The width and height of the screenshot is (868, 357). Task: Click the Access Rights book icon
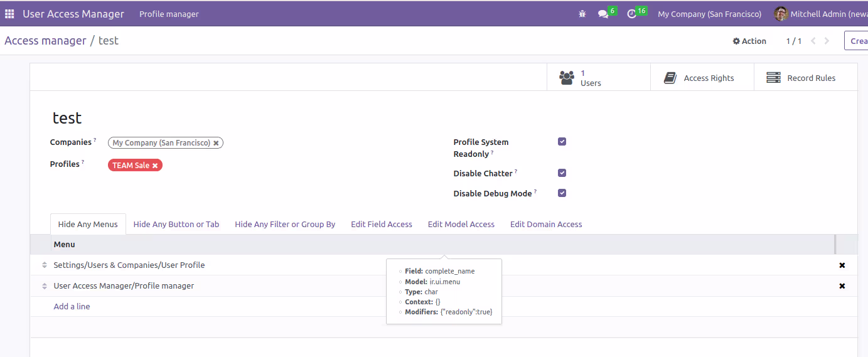point(670,78)
